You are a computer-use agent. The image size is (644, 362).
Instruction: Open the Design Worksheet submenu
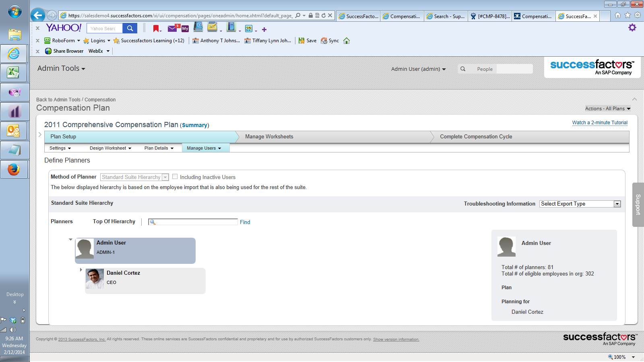tap(110, 148)
